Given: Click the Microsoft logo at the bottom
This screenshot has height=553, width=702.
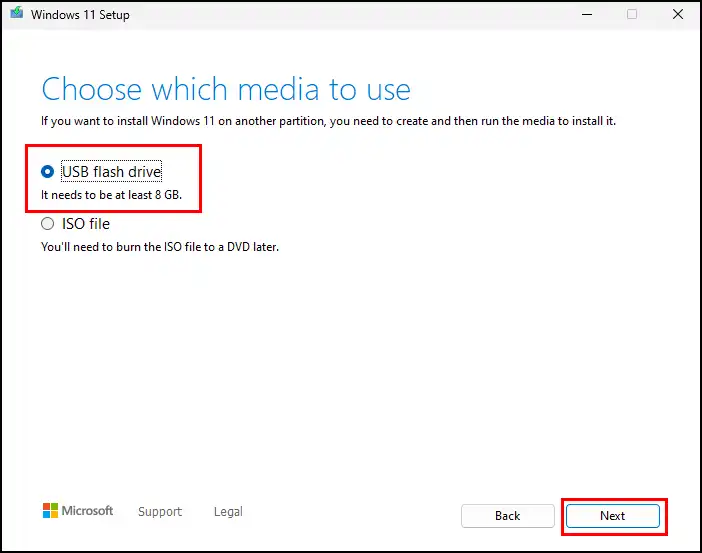Looking at the screenshot, I should [x=78, y=510].
